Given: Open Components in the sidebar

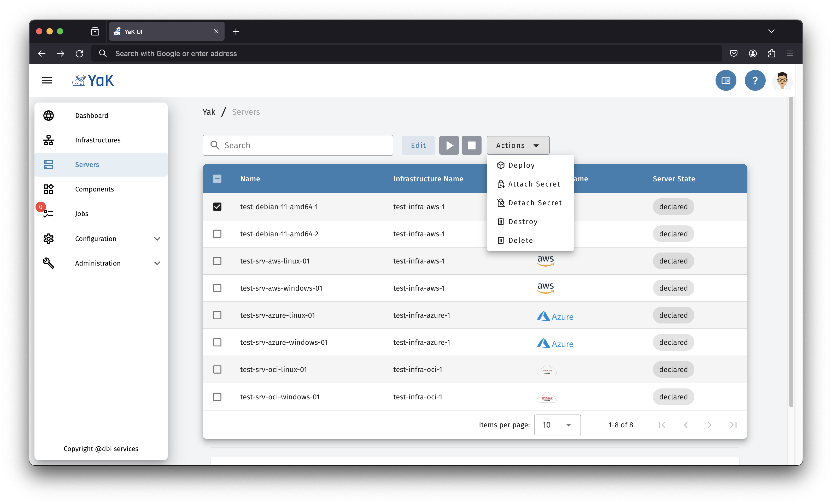Looking at the screenshot, I should point(95,189).
